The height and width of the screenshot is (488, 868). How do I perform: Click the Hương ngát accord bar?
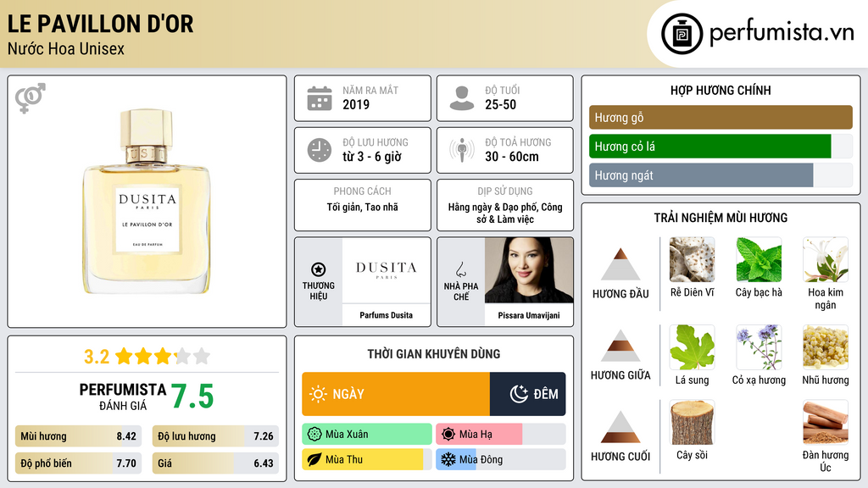[721, 175]
